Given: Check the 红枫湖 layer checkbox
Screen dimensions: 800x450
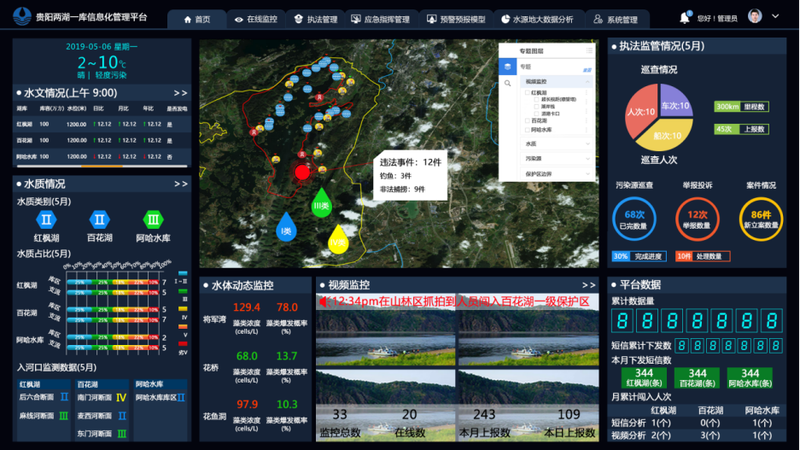Looking at the screenshot, I should point(528,93).
